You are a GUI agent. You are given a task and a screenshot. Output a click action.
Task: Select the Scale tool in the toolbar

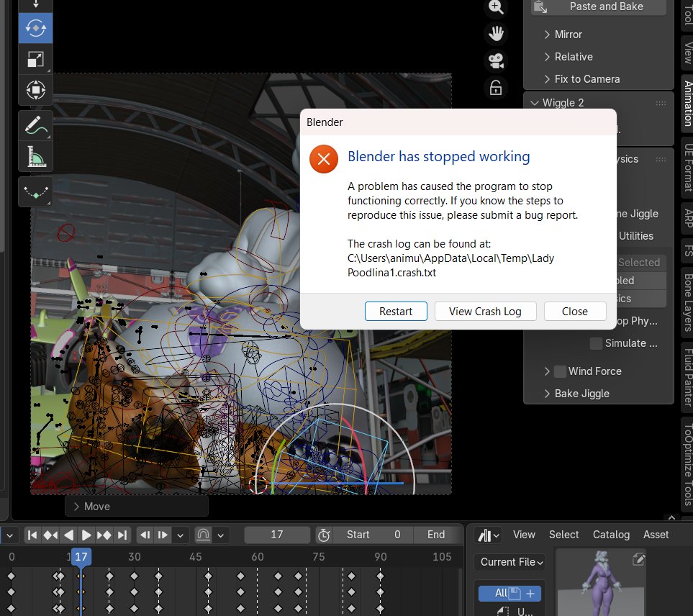click(x=35, y=59)
